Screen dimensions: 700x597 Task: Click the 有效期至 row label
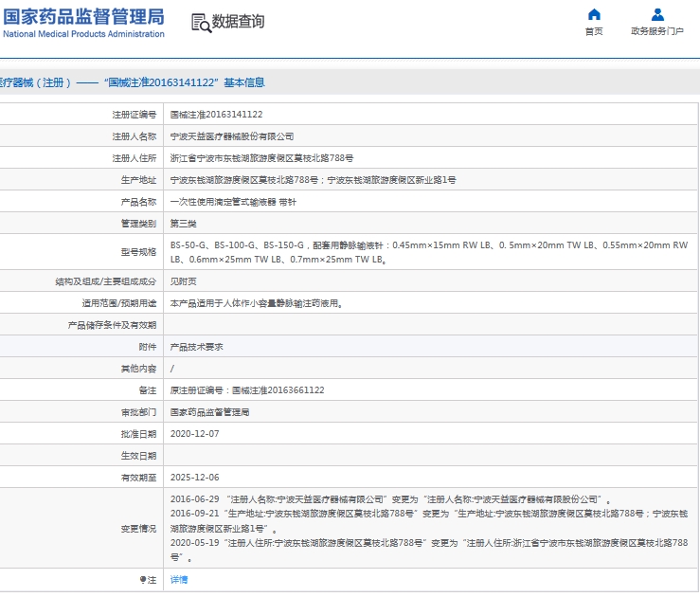pyautogui.click(x=139, y=478)
